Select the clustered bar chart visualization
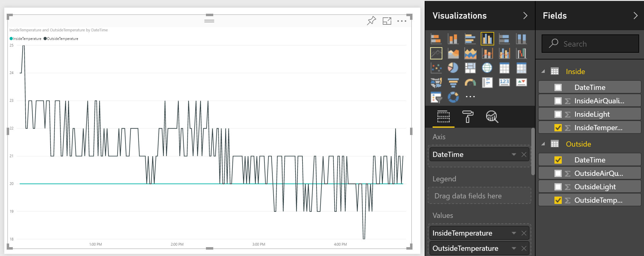 pos(470,39)
